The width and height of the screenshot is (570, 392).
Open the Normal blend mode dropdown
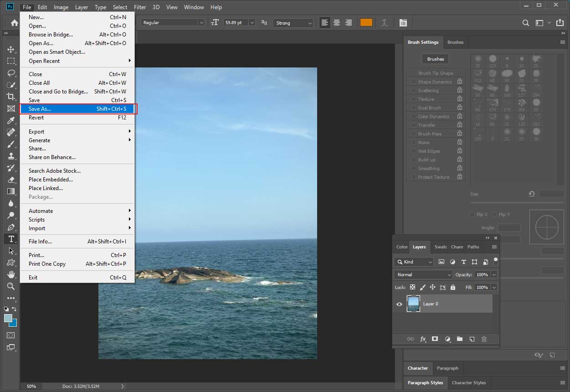(x=423, y=274)
